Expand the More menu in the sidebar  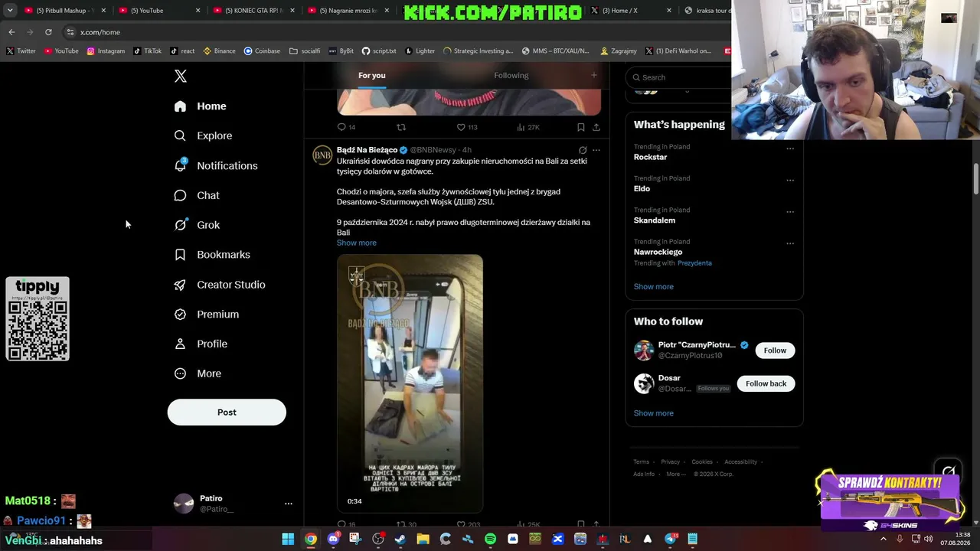(x=198, y=373)
